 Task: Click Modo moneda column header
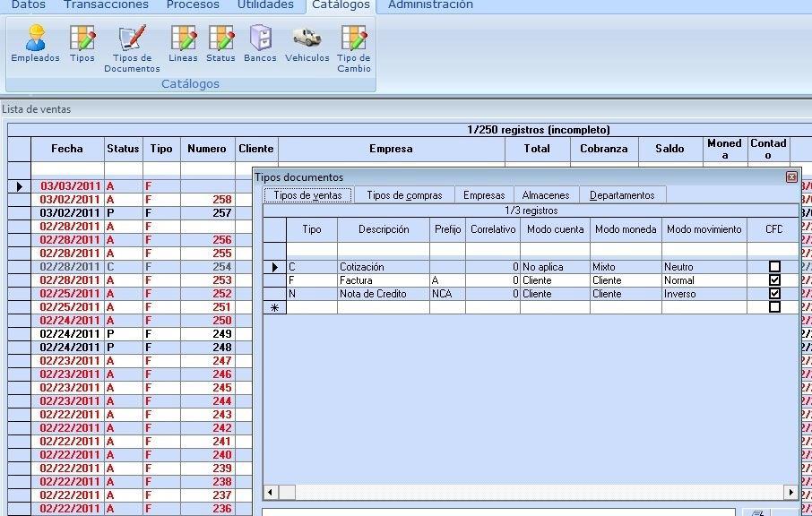(x=626, y=229)
